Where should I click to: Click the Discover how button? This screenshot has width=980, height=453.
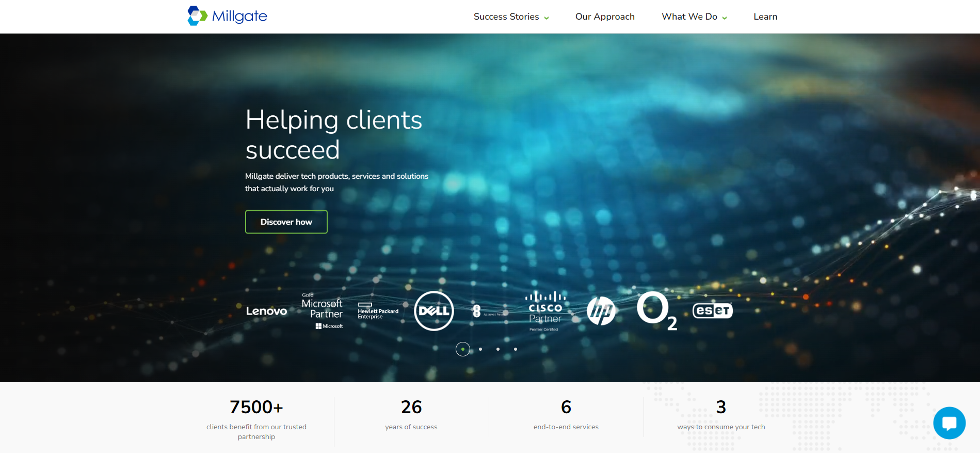(x=286, y=222)
